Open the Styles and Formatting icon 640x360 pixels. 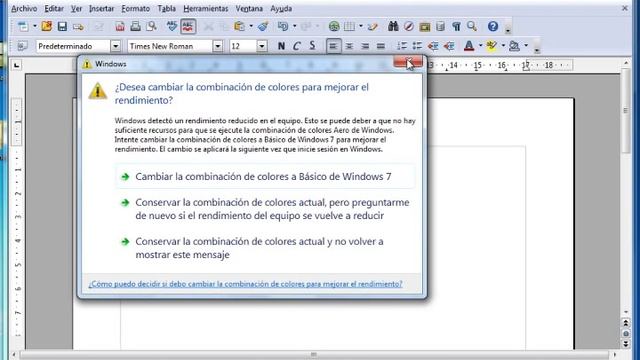(22, 46)
